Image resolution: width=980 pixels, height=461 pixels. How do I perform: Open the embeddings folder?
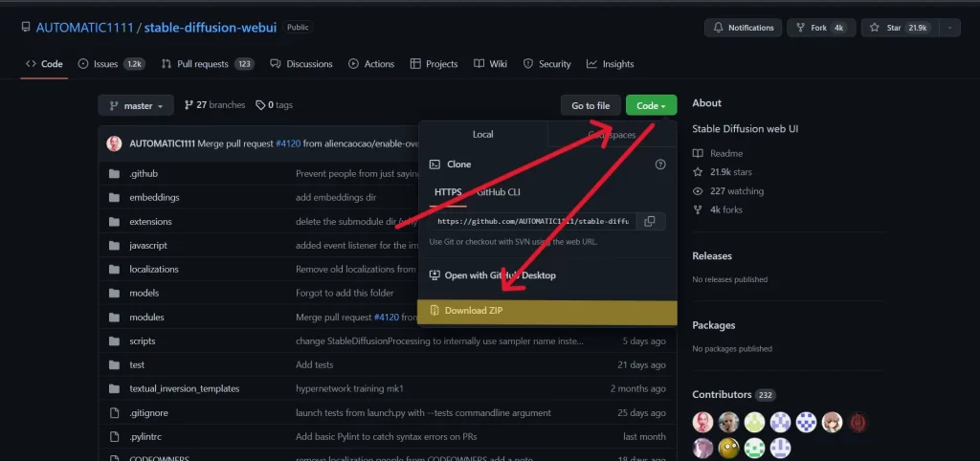coord(154,197)
